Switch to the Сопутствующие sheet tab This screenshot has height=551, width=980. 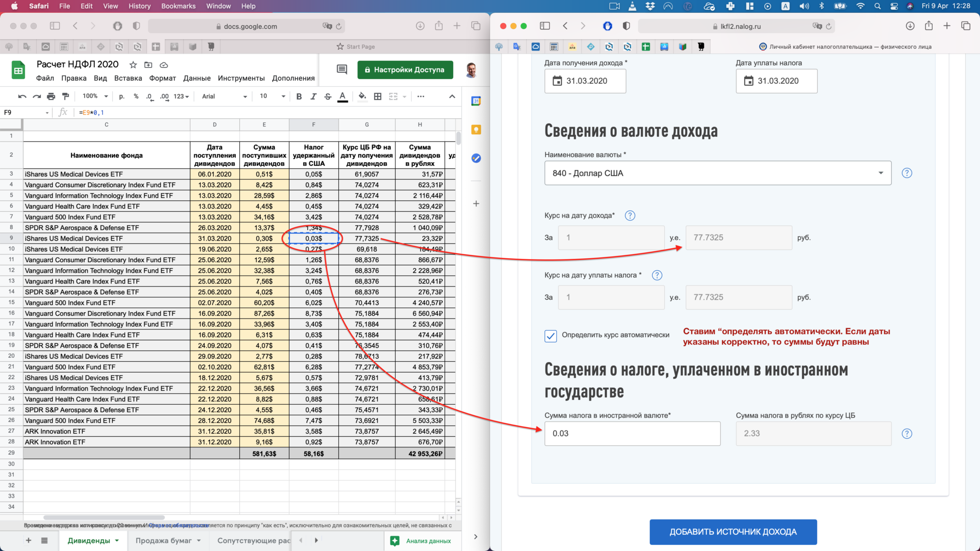point(254,540)
